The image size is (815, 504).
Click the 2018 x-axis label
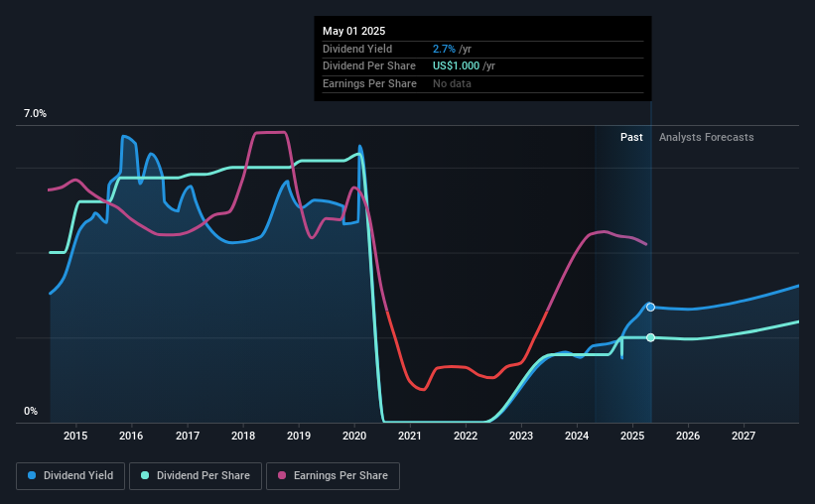tap(243, 436)
